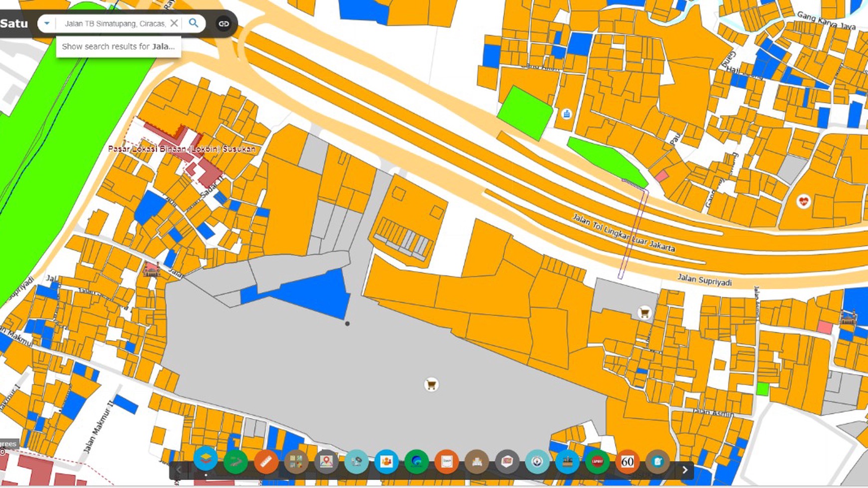Clear the search text with X
Image resolution: width=868 pixels, height=488 pixels.
[x=174, y=23]
